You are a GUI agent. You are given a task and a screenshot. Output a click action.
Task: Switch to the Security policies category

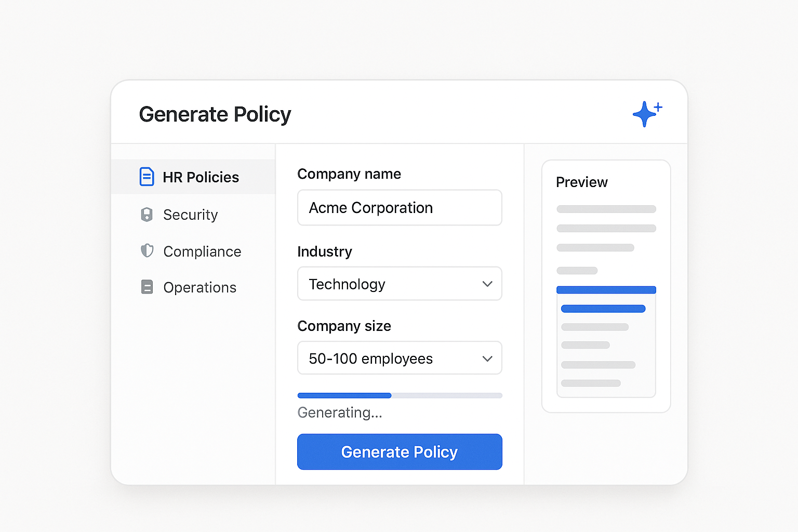(190, 214)
